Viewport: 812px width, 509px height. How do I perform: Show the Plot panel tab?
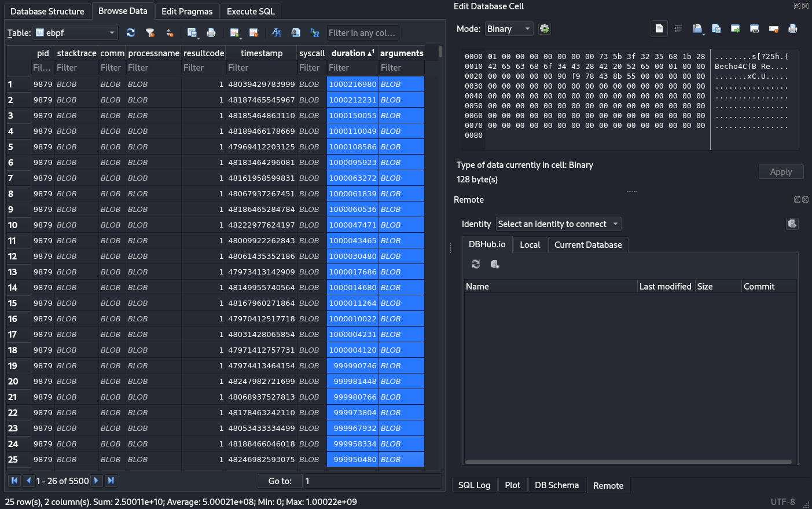click(x=512, y=485)
